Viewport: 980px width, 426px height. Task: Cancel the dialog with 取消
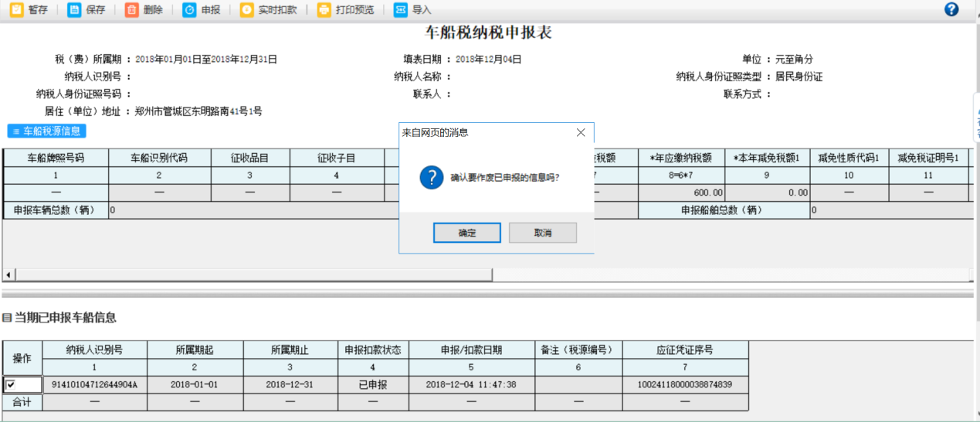[542, 233]
